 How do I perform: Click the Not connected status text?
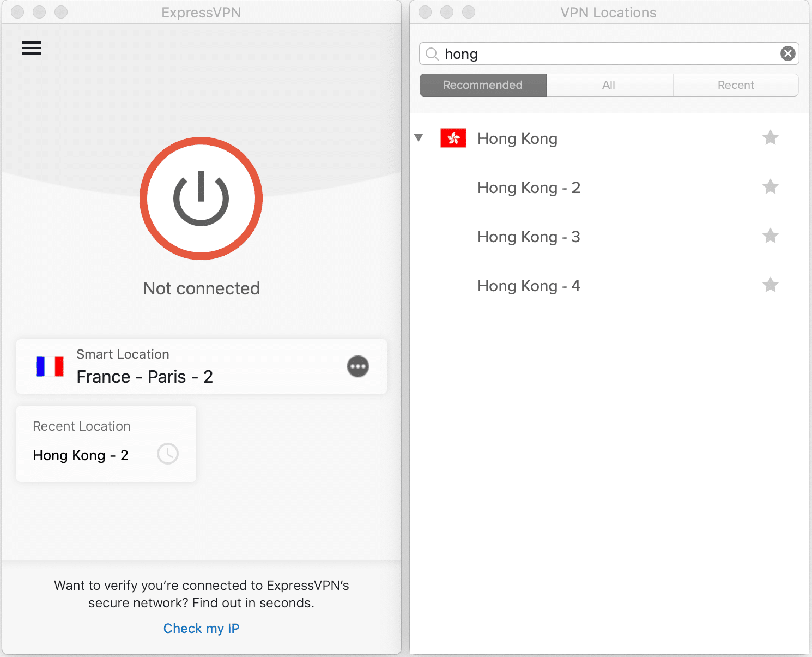tap(201, 288)
